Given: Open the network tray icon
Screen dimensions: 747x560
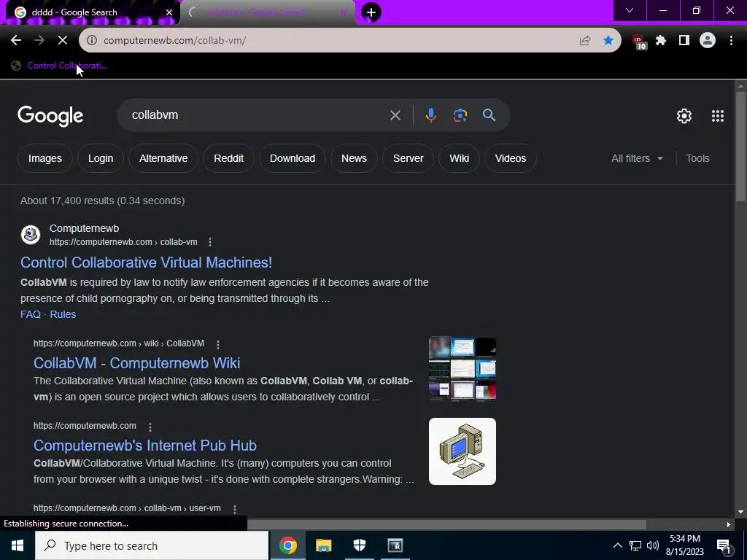Looking at the screenshot, I should (x=635, y=545).
